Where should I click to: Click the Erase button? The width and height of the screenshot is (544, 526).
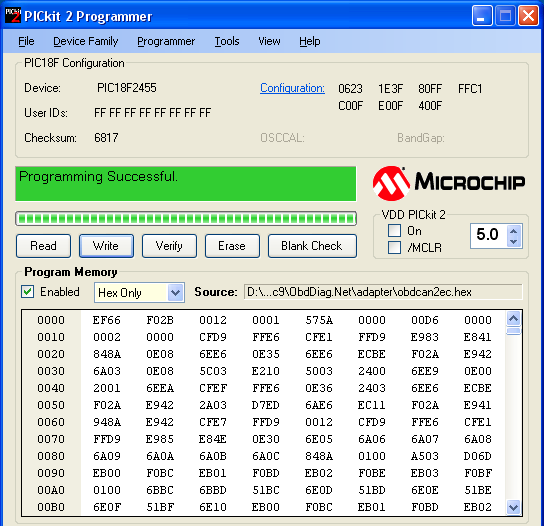[x=232, y=246]
